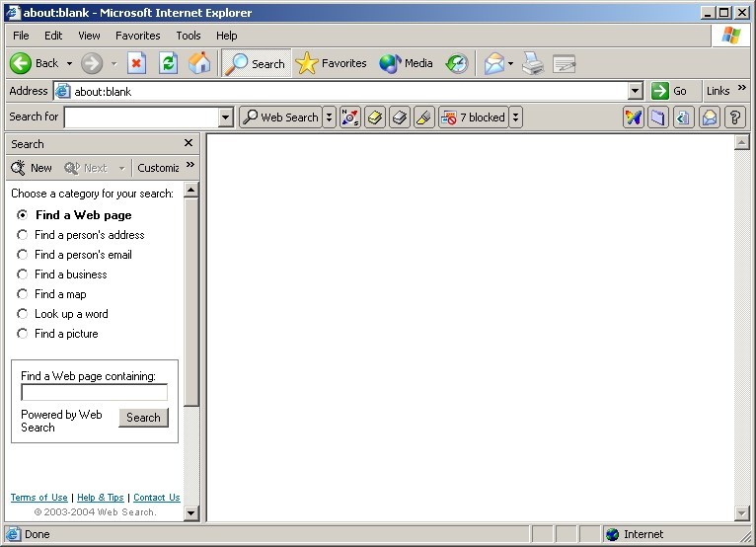Viewport: 756px width, 547px height.
Task: Click the Search button in the search form
Action: [x=143, y=418]
